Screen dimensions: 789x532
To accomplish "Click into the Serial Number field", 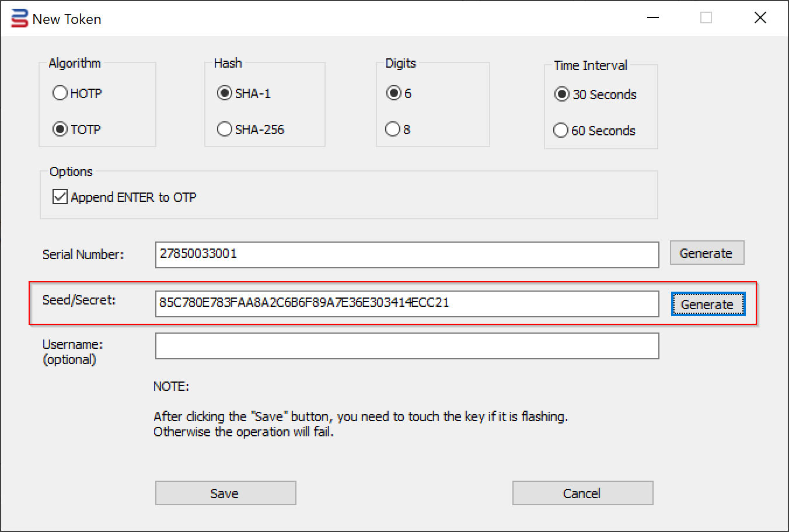I will pos(407,255).
